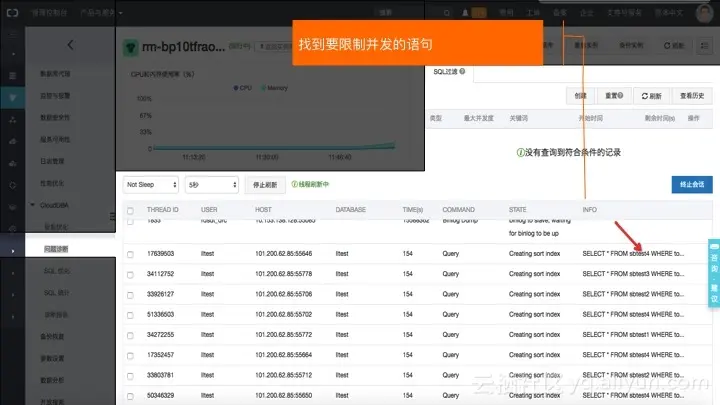Image resolution: width=720 pixels, height=405 pixels.
Task: Open the 5秒 refresh interval dropdown
Action: [212, 185]
